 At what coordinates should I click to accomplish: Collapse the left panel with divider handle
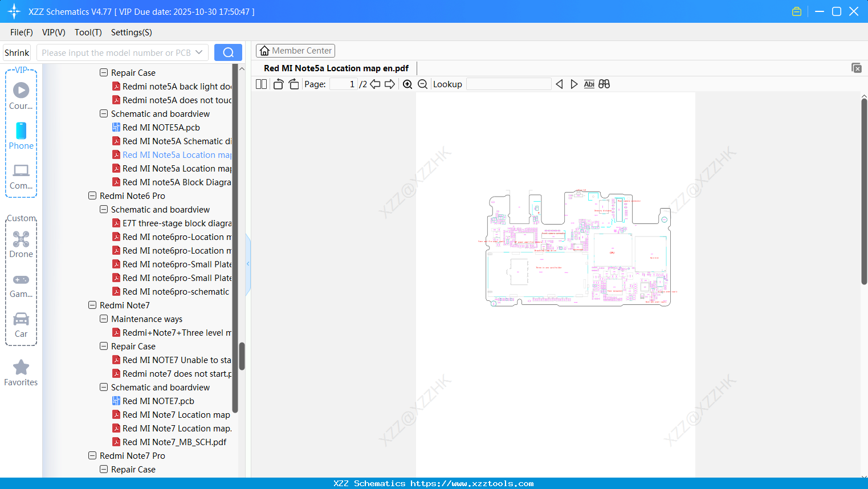(248, 264)
